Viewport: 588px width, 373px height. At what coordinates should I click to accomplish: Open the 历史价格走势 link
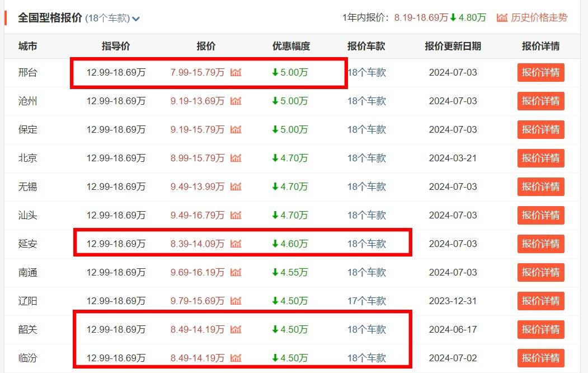[x=539, y=17]
